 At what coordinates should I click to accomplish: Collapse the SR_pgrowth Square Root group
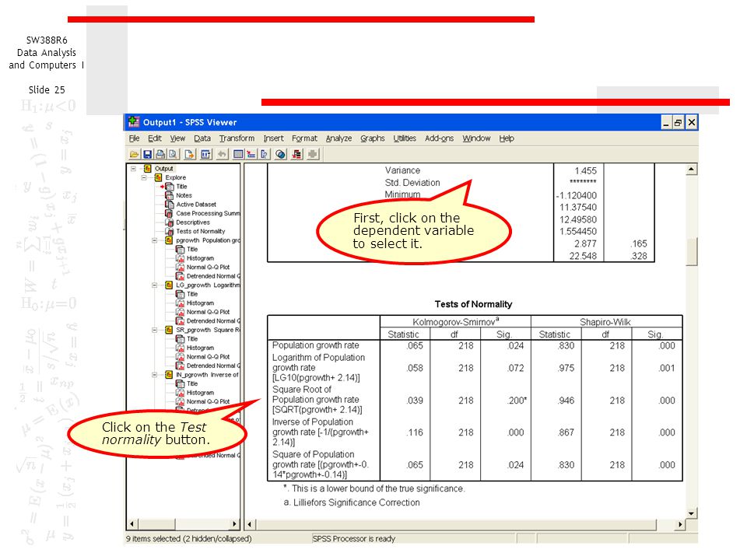click(x=155, y=330)
